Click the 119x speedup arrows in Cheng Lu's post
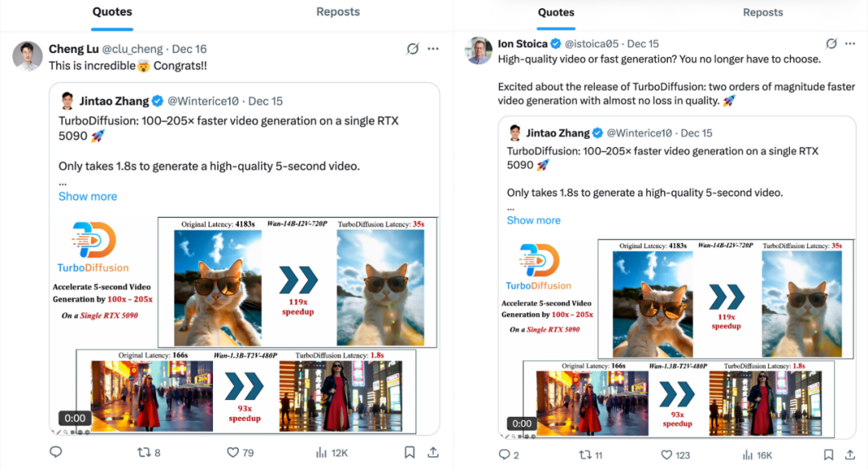Screen dimensions: 868x469 [298, 279]
